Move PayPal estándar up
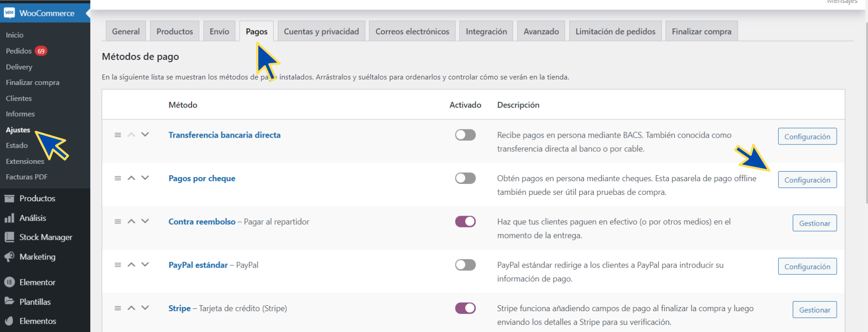The width and height of the screenshot is (868, 332). (x=131, y=264)
